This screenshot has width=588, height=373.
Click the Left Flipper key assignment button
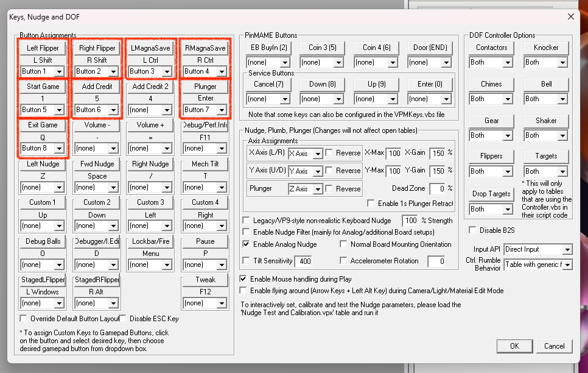tap(43, 48)
